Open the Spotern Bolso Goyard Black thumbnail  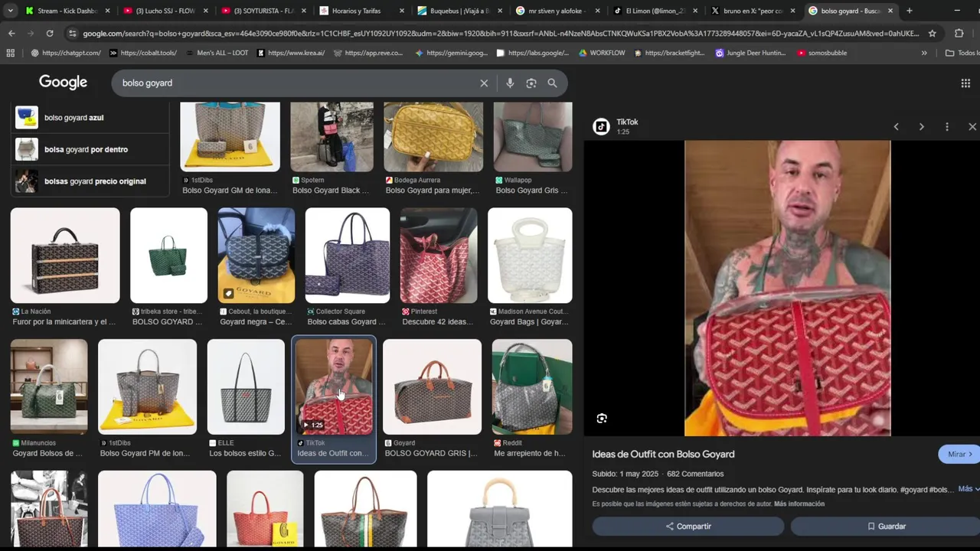click(x=332, y=137)
